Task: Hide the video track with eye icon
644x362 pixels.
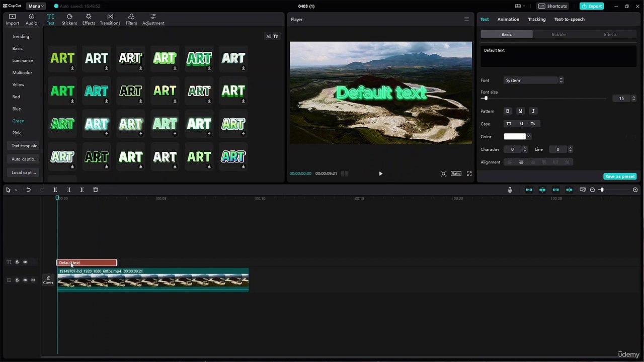Action: (x=25, y=280)
